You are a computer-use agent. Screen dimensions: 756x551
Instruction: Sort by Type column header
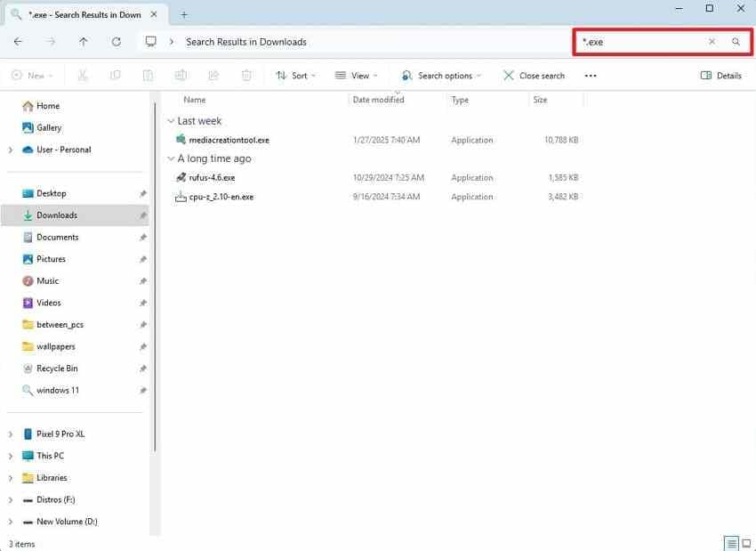(x=460, y=100)
